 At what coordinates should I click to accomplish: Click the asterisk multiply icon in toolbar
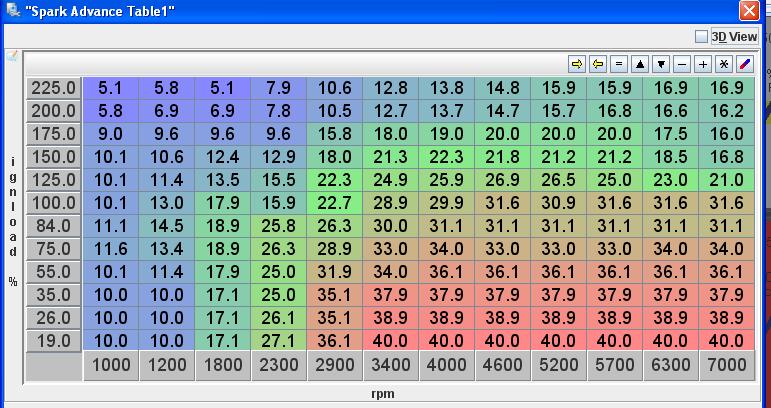pyautogui.click(x=724, y=63)
